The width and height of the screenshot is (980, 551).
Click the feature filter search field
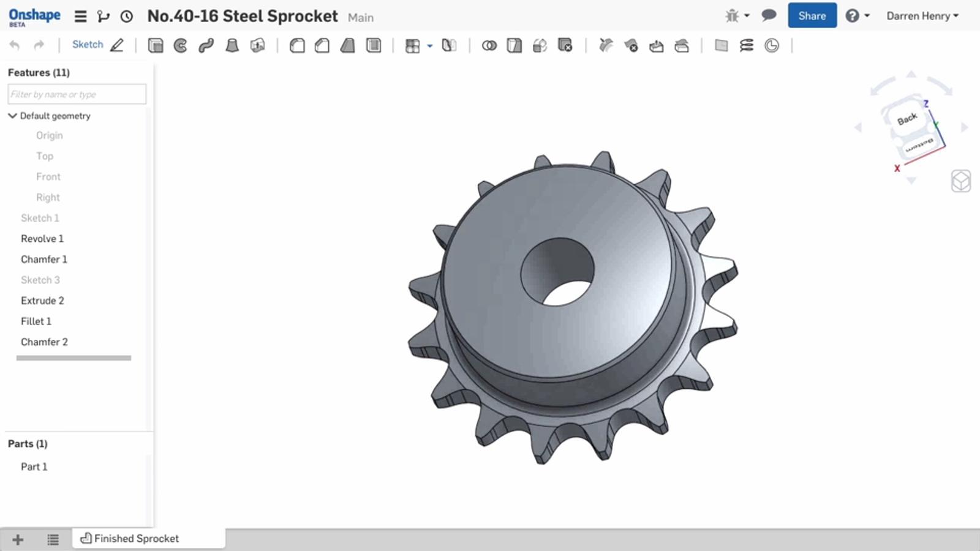[77, 94]
